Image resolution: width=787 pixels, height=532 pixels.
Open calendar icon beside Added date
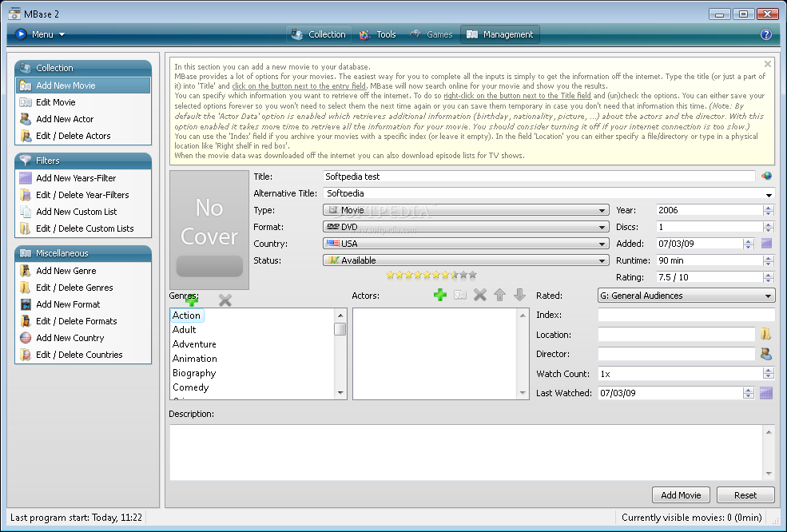(766, 244)
